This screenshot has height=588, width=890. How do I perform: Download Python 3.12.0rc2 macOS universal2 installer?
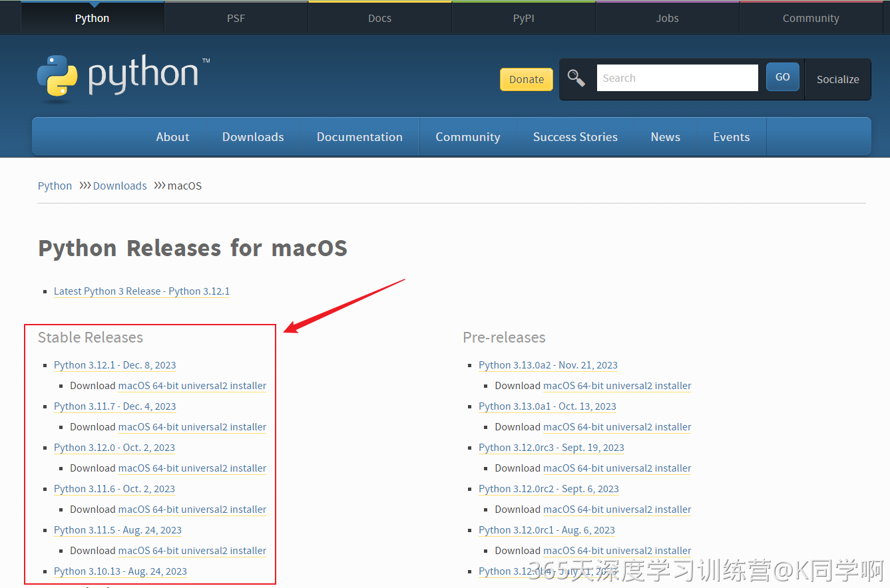pos(617,510)
